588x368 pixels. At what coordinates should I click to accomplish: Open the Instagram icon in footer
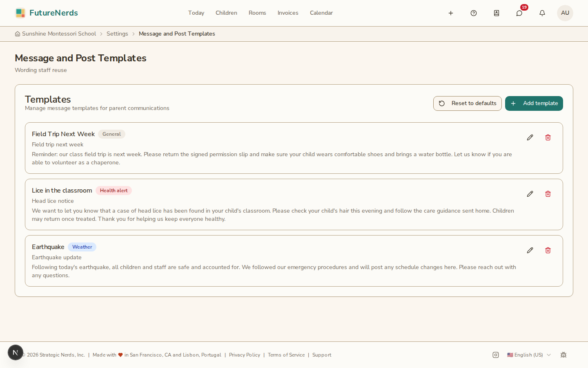pos(496,355)
